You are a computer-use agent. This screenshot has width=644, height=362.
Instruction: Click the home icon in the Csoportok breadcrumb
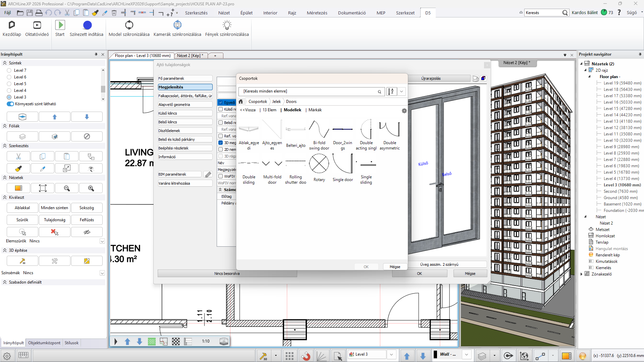241,102
